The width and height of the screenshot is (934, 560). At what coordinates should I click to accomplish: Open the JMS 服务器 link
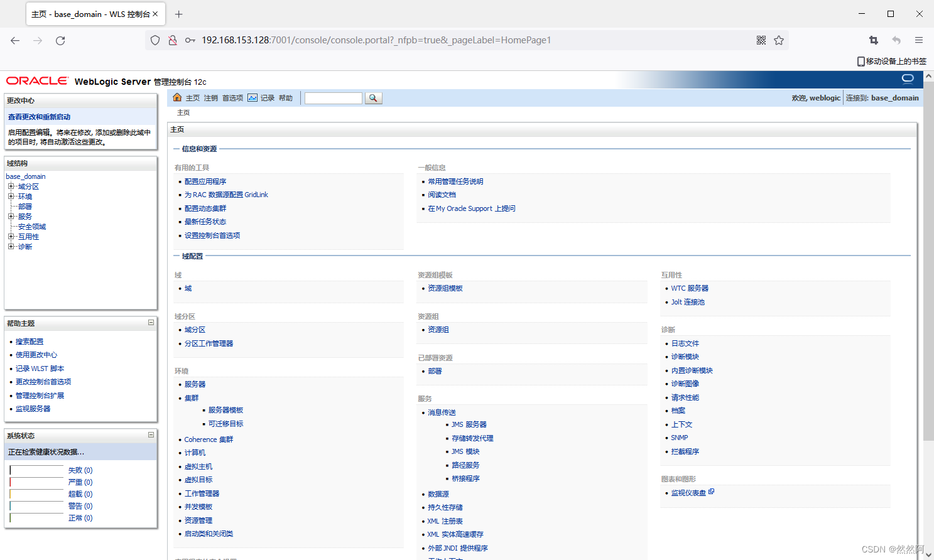[x=469, y=424]
